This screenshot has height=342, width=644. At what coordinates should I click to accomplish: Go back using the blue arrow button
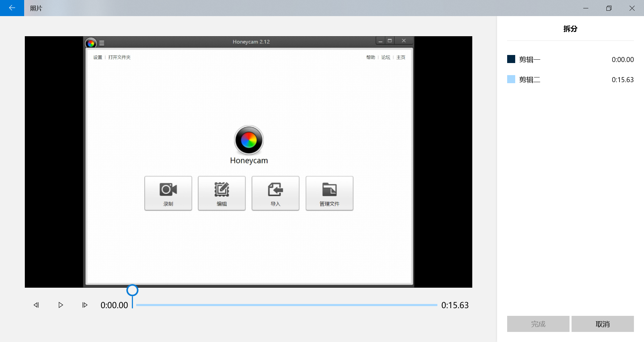(x=12, y=8)
